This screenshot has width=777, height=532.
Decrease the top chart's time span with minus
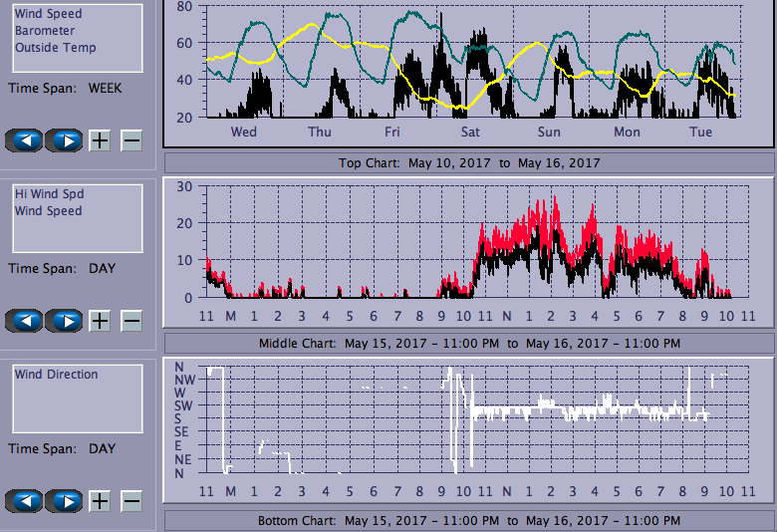click(x=131, y=140)
